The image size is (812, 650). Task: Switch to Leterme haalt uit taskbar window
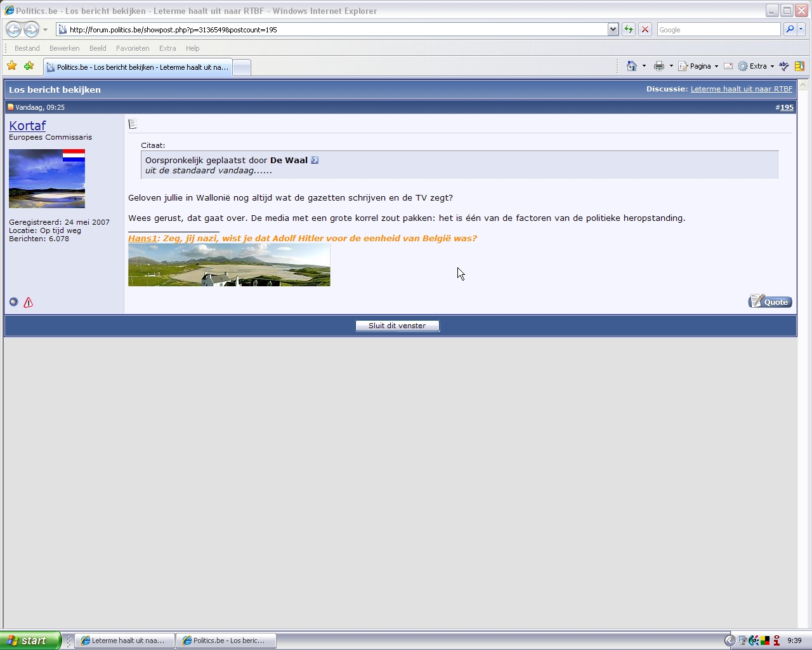124,640
